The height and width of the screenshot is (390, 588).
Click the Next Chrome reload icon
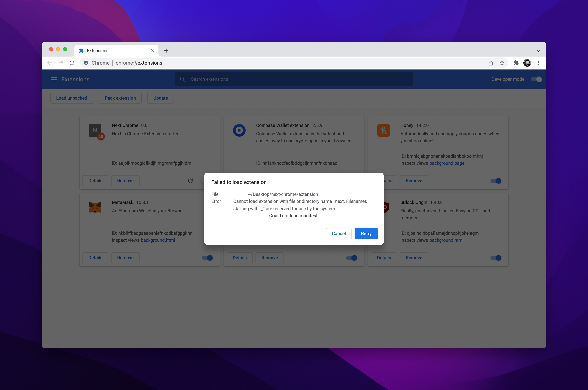[x=190, y=181]
